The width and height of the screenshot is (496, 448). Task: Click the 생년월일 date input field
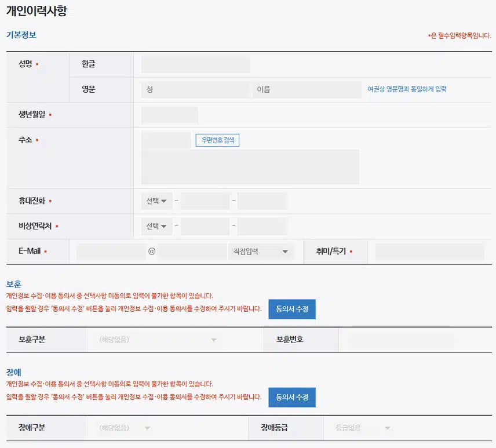[170, 115]
